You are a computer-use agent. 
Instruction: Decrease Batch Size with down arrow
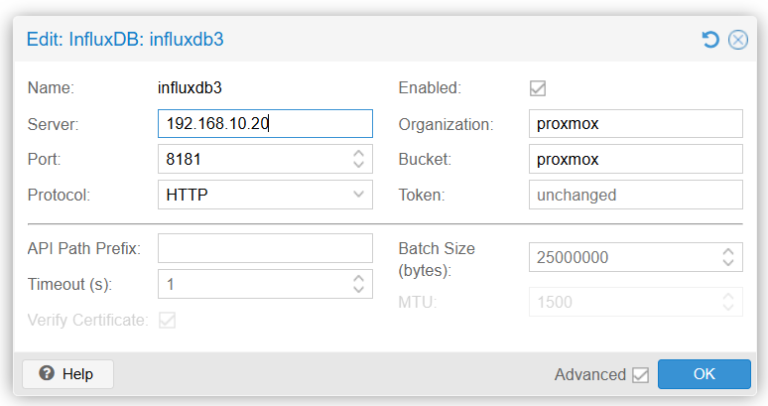click(x=728, y=263)
